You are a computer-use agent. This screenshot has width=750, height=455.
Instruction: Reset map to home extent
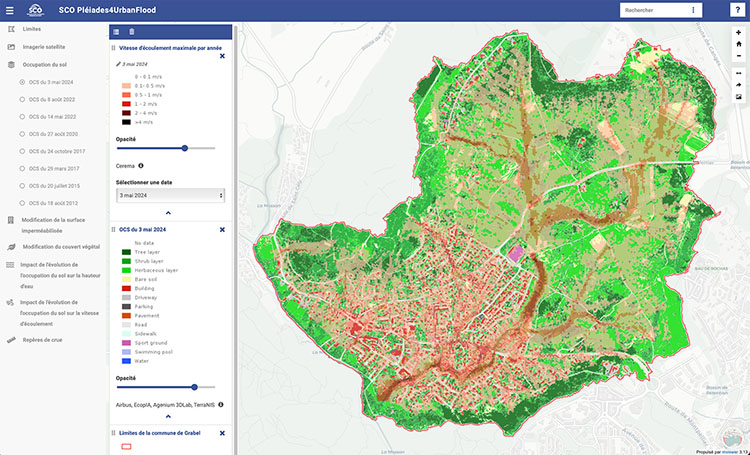click(738, 44)
